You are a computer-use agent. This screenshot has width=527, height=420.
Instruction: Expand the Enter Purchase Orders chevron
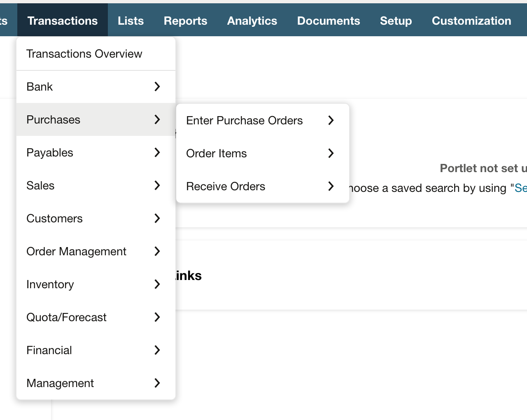pyautogui.click(x=331, y=120)
